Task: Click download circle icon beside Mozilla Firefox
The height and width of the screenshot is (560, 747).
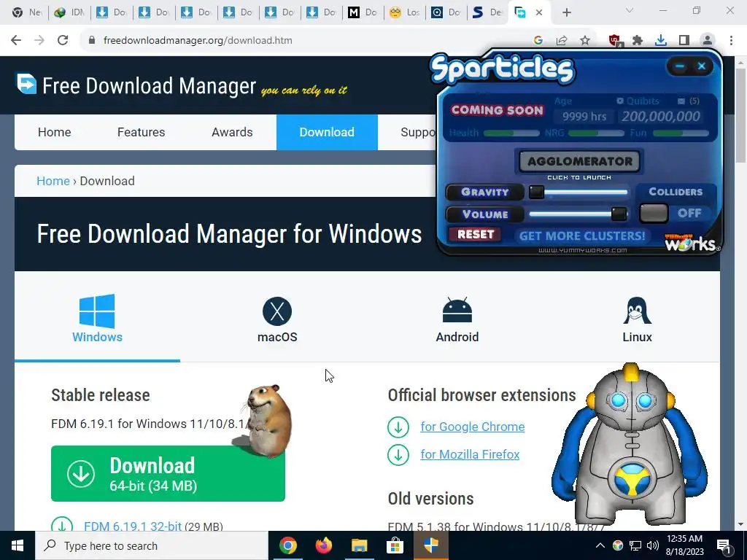Action: [398, 455]
